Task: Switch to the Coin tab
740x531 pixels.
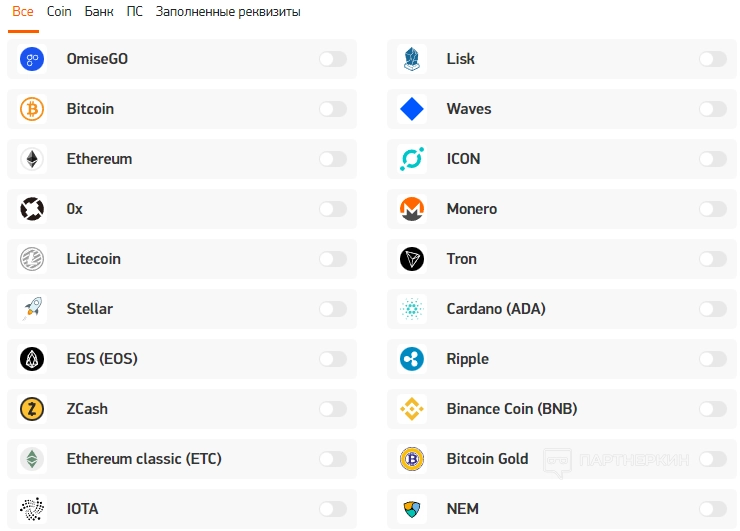Action: [59, 12]
